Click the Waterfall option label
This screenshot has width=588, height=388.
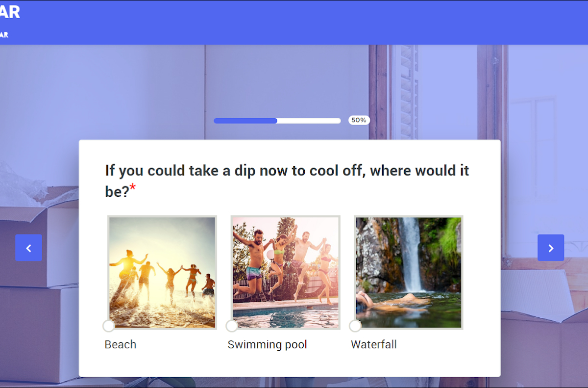374,344
